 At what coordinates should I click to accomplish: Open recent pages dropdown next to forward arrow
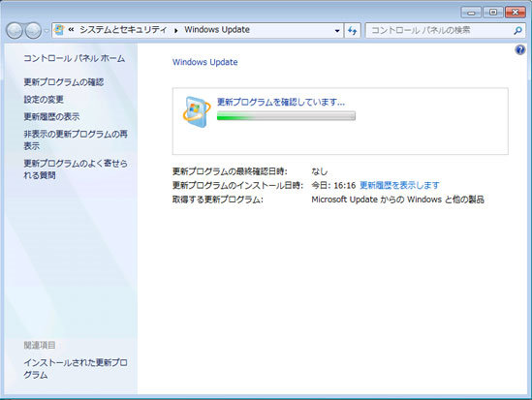click(x=47, y=31)
